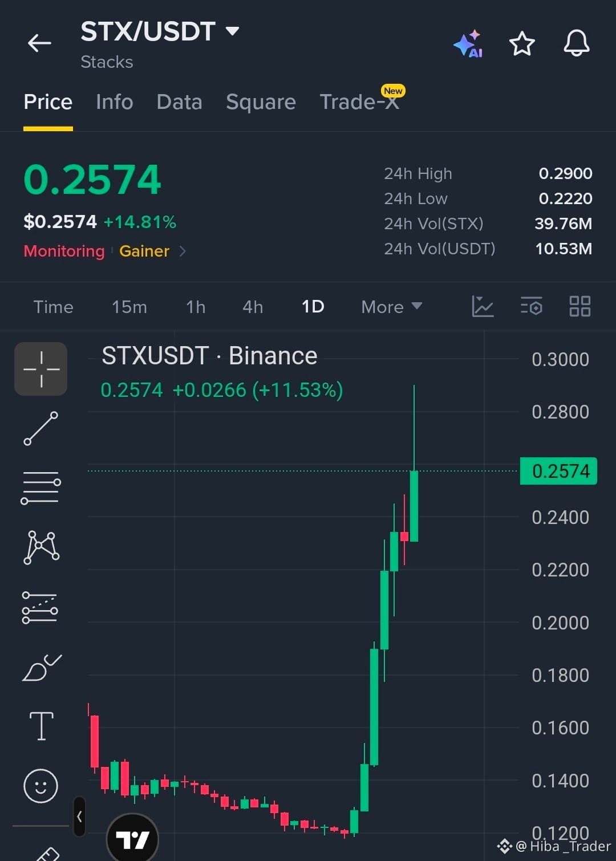616x861 pixels.
Task: Tap the +14.81% change value
Action: pyautogui.click(x=140, y=222)
